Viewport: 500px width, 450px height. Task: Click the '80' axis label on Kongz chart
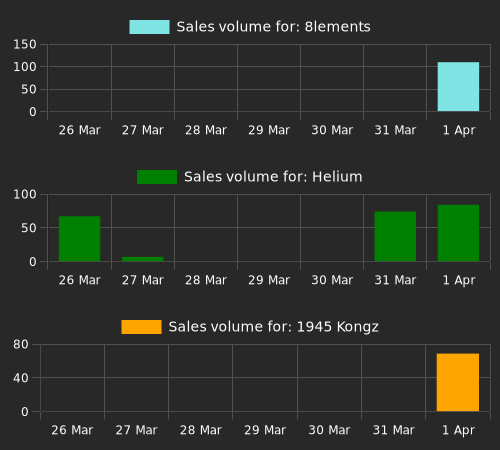pos(21,344)
